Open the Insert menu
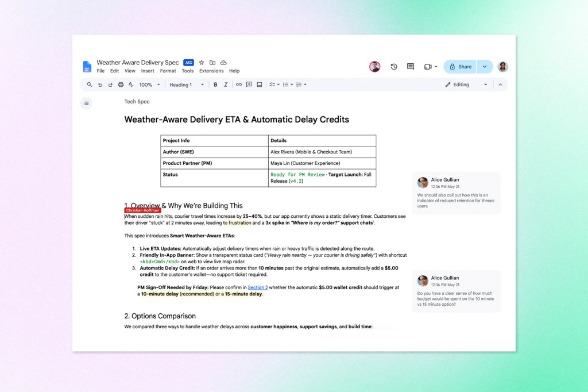 (148, 71)
